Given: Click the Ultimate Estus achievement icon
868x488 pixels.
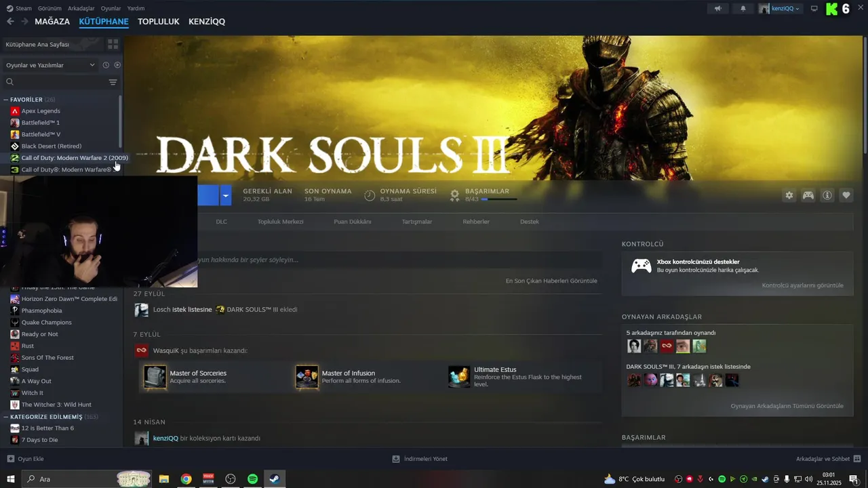Looking at the screenshot, I should (x=459, y=377).
